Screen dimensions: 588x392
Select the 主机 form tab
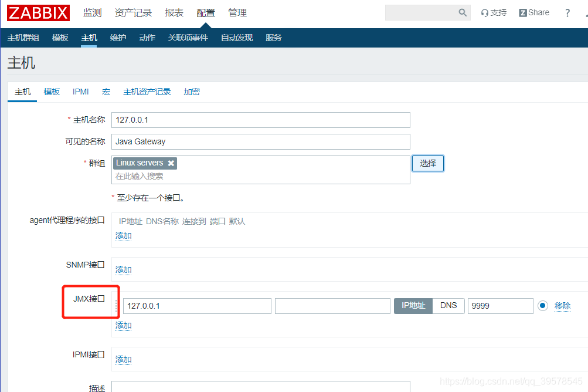[22, 92]
